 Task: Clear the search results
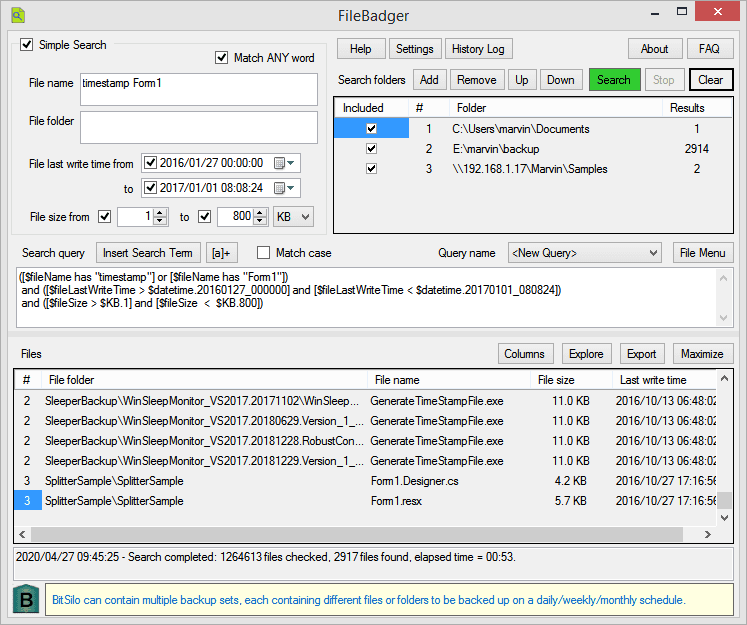[x=711, y=80]
